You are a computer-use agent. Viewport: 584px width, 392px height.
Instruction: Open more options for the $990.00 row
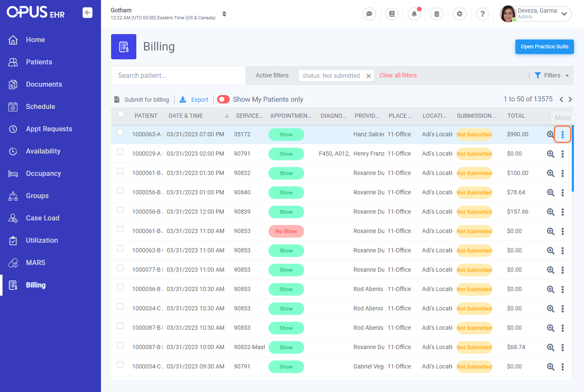tap(563, 135)
